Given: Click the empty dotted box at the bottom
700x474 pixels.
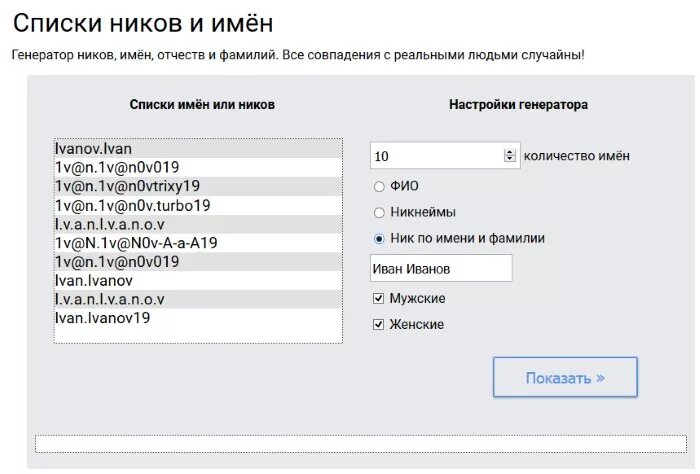Looking at the screenshot, I should 361,444.
